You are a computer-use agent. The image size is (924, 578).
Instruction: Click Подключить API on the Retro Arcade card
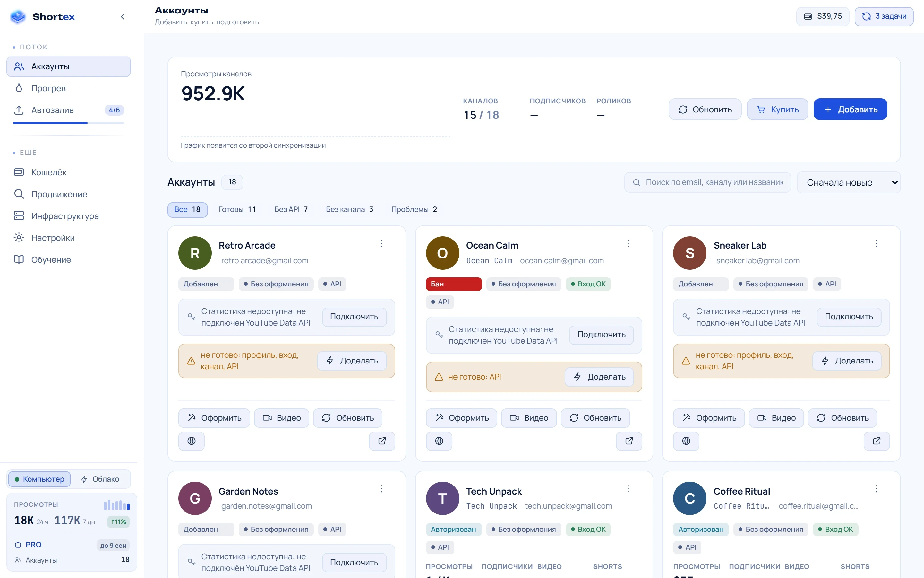click(354, 317)
